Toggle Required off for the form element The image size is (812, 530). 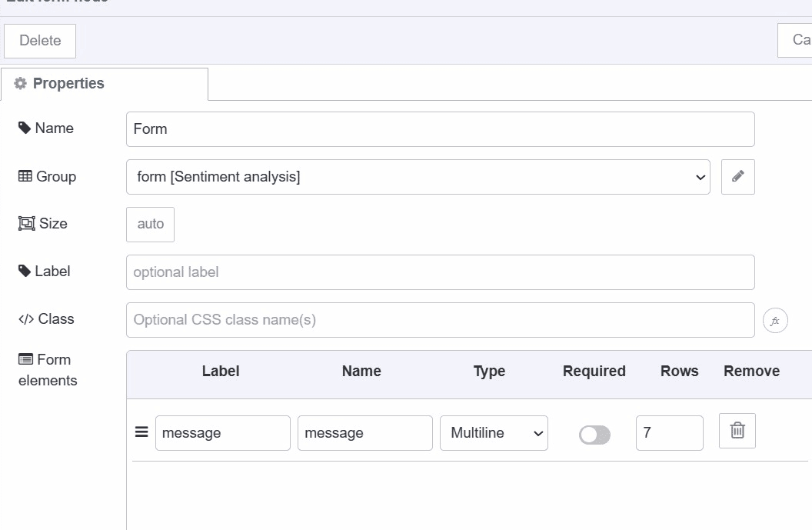pyautogui.click(x=594, y=435)
